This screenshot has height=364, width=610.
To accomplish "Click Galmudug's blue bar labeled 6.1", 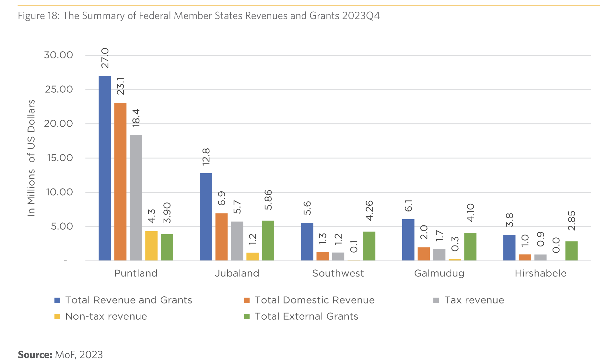I will (x=408, y=240).
